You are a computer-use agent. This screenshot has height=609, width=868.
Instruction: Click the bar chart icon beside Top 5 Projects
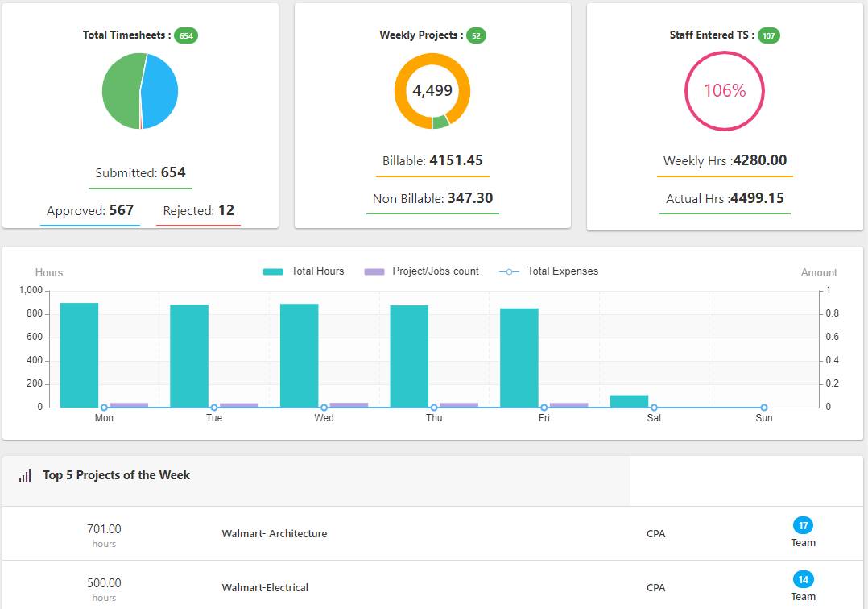tap(23, 475)
